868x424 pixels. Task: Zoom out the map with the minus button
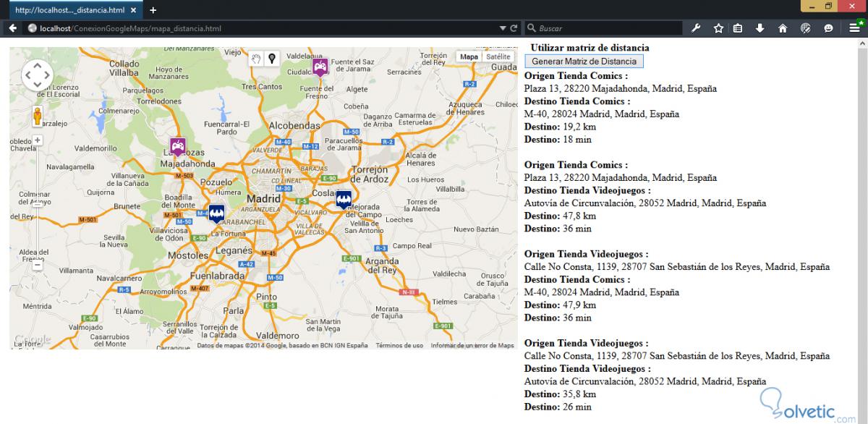pyautogui.click(x=38, y=265)
